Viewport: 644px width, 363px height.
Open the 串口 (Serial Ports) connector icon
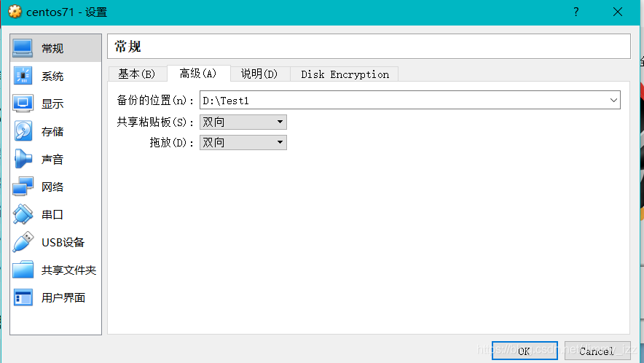23,214
